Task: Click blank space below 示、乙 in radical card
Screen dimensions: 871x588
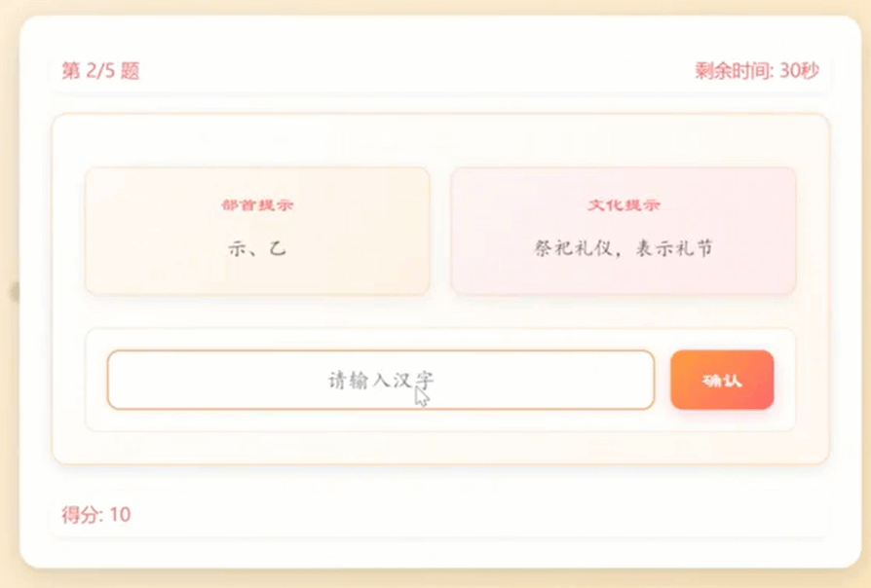Action: [257, 276]
